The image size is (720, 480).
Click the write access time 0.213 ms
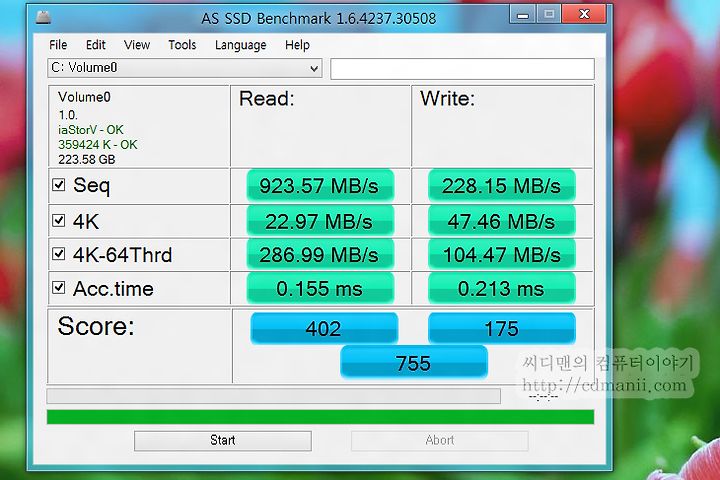pos(501,288)
